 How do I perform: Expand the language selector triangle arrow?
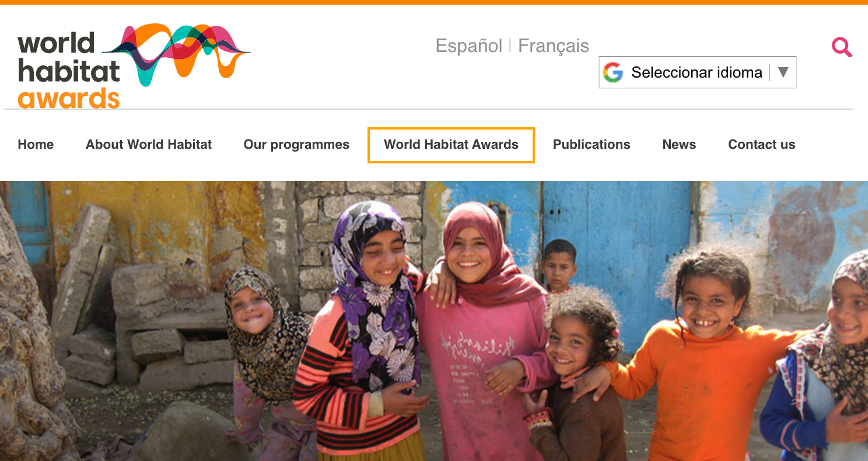point(783,72)
